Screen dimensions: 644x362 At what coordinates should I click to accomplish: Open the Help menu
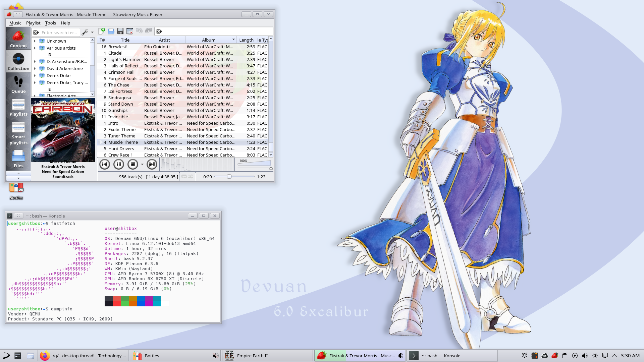click(65, 23)
